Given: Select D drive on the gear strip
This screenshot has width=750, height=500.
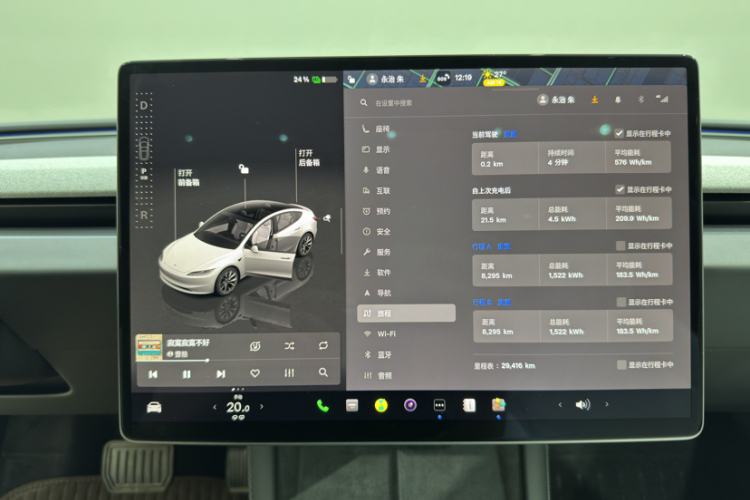Looking at the screenshot, I should [143, 105].
